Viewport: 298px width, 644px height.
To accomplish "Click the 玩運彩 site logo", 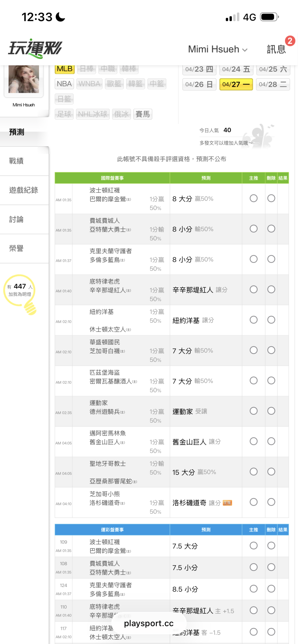I will click(x=35, y=48).
